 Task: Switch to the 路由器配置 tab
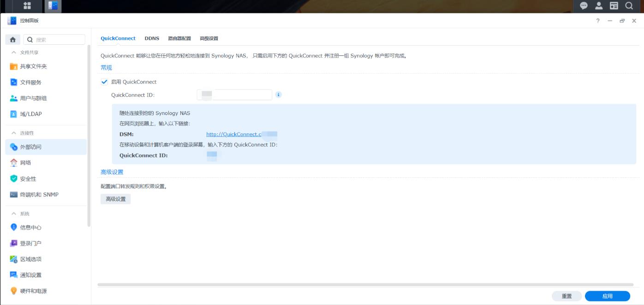coord(179,38)
